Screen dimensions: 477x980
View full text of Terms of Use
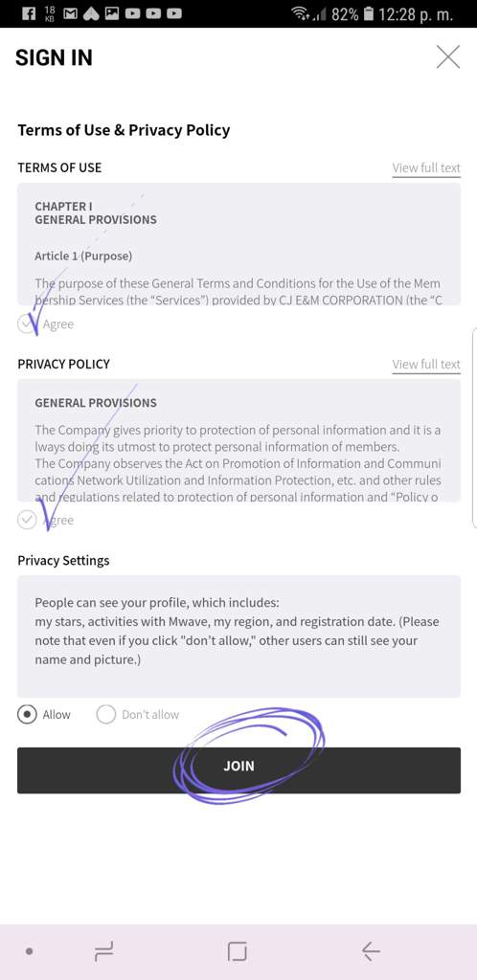[426, 168]
